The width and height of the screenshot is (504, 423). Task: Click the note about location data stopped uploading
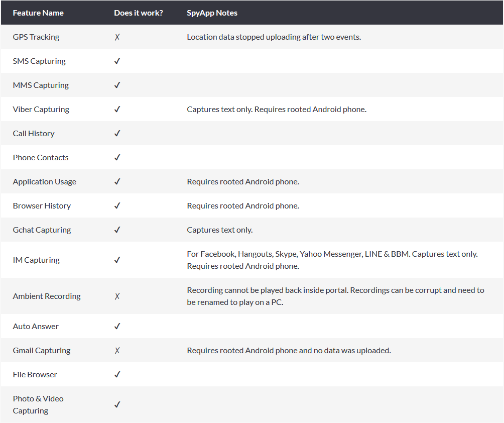tap(274, 37)
